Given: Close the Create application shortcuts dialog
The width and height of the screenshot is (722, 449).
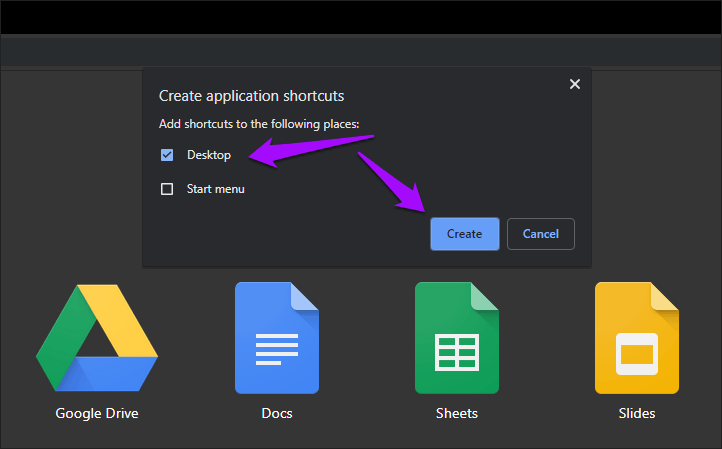Looking at the screenshot, I should tap(575, 84).
